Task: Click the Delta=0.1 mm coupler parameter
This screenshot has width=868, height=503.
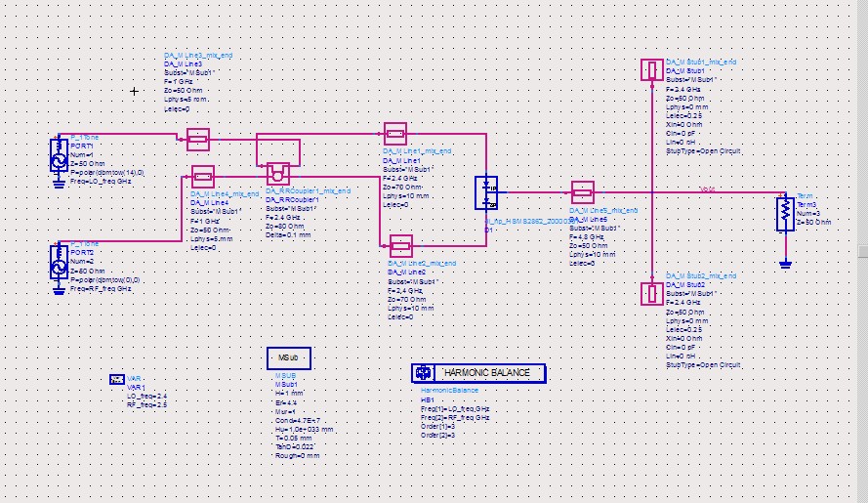Action: [288, 234]
